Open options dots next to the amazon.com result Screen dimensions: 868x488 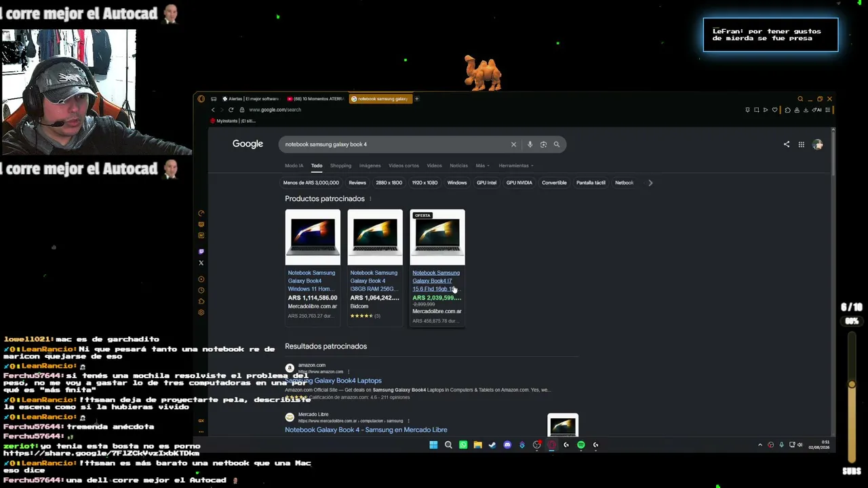tap(349, 371)
